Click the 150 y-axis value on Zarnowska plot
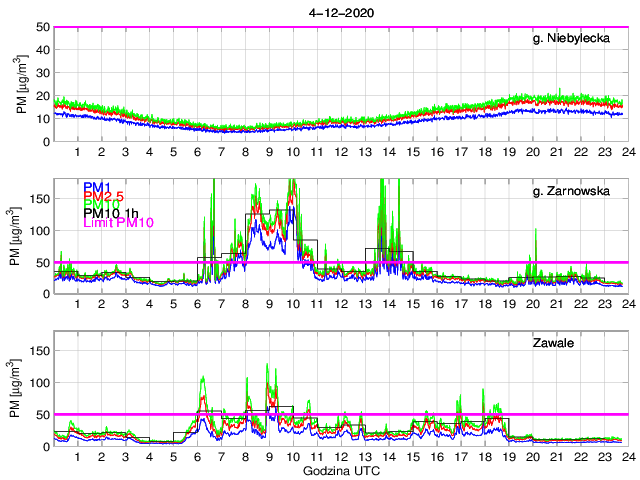Image resolution: width=640 pixels, height=480 pixels. (x=39, y=198)
